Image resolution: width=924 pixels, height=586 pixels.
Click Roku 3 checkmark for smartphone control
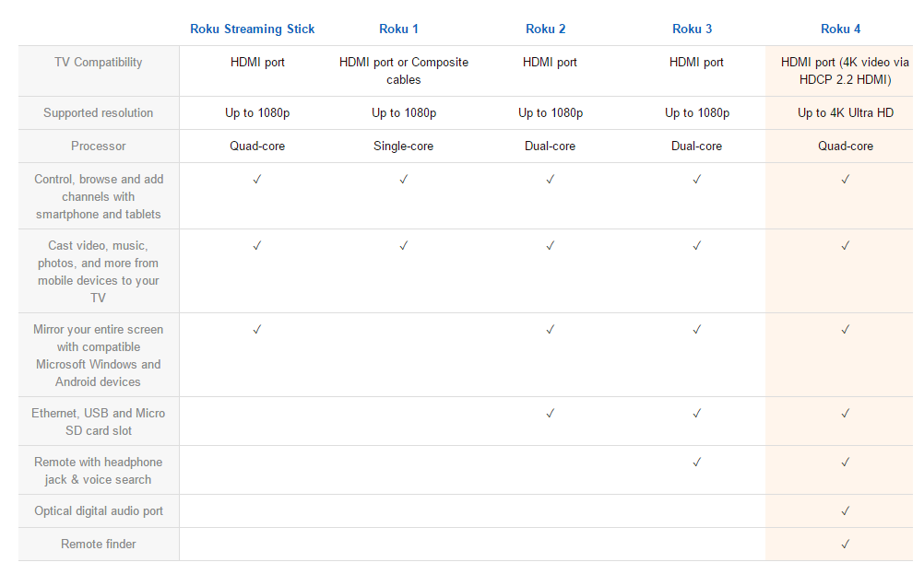click(x=696, y=179)
